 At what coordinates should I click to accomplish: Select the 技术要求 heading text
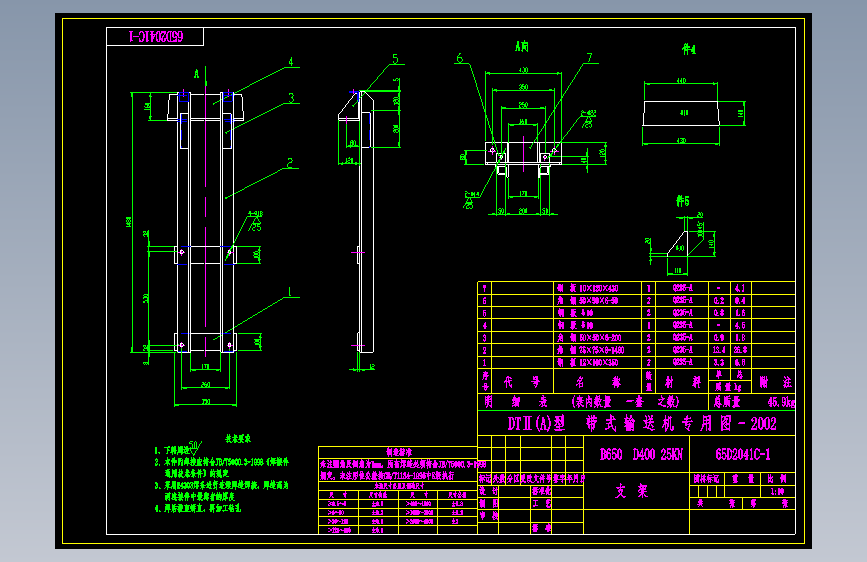click(x=238, y=438)
